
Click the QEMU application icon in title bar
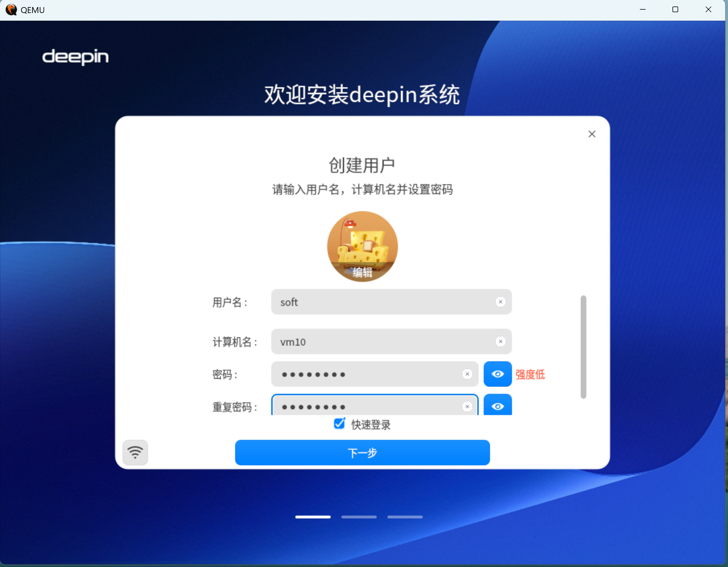point(11,10)
